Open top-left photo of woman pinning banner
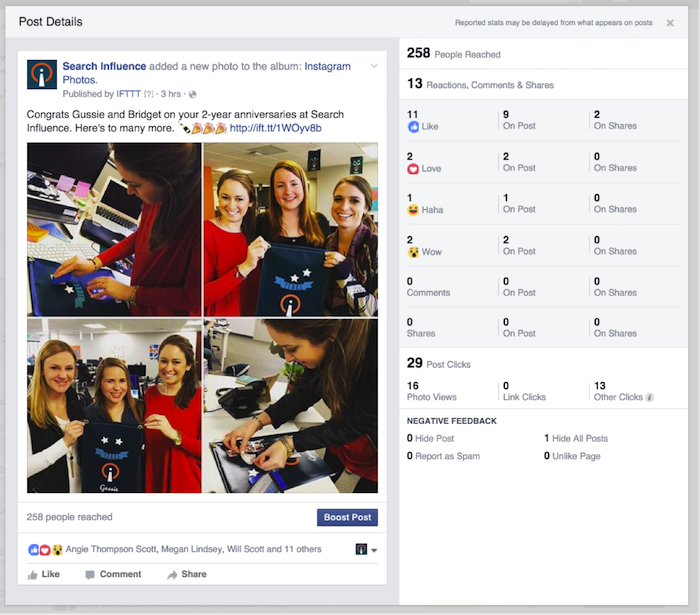 coord(113,229)
